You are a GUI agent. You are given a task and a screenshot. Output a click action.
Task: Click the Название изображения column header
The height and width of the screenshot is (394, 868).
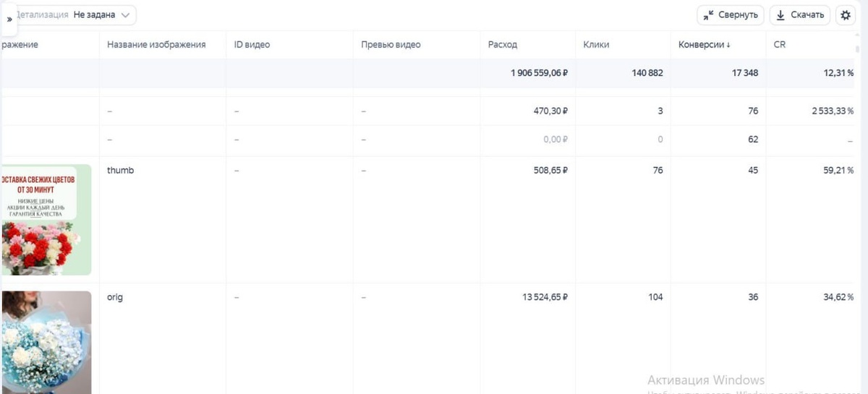point(156,45)
